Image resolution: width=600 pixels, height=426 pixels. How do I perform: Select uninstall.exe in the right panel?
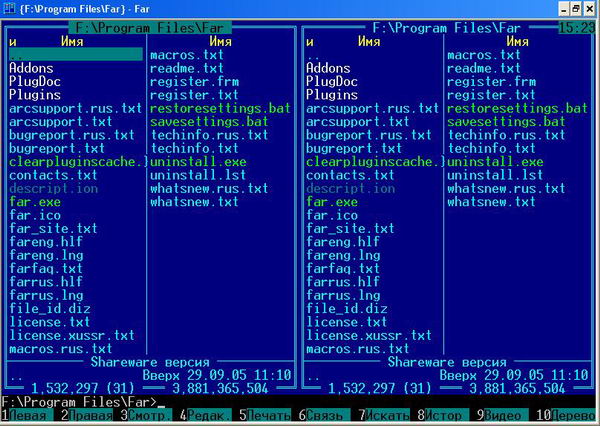pos(495,161)
